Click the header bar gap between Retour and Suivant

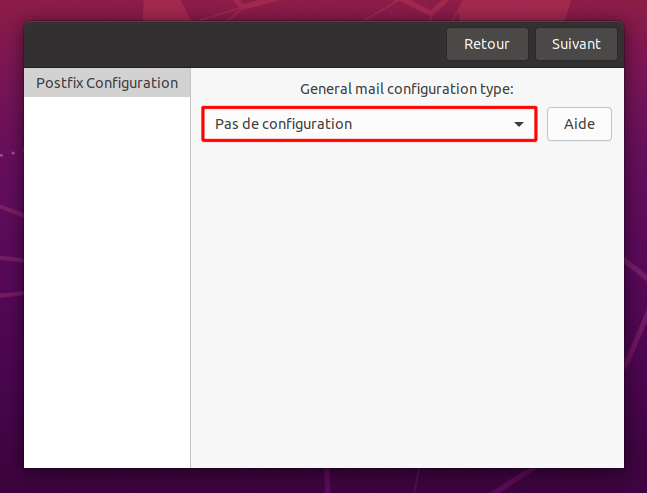532,44
